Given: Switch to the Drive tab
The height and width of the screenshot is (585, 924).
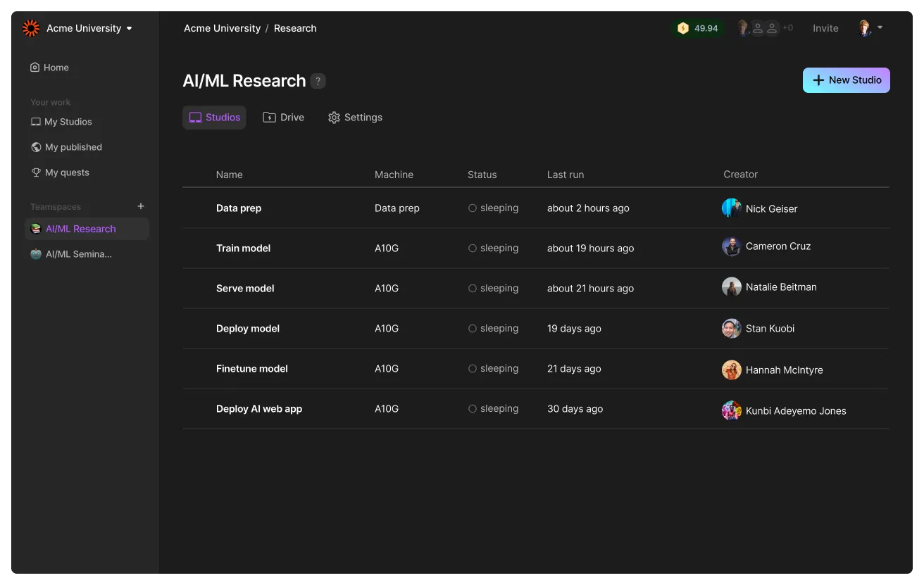Looking at the screenshot, I should pyautogui.click(x=284, y=118).
